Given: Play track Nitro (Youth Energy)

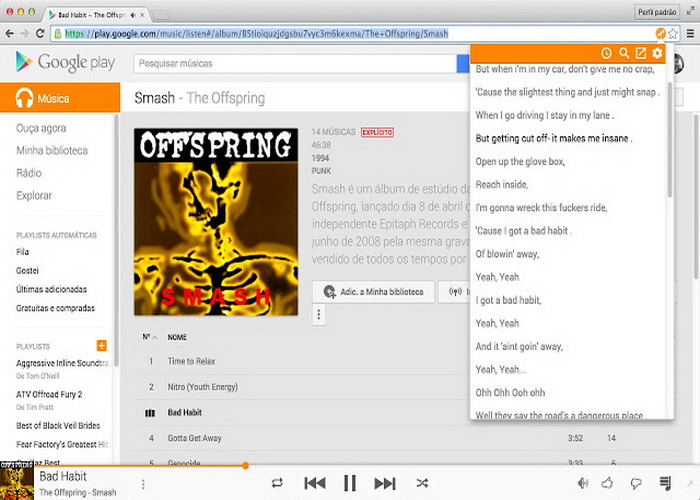Looking at the screenshot, I should tap(203, 387).
